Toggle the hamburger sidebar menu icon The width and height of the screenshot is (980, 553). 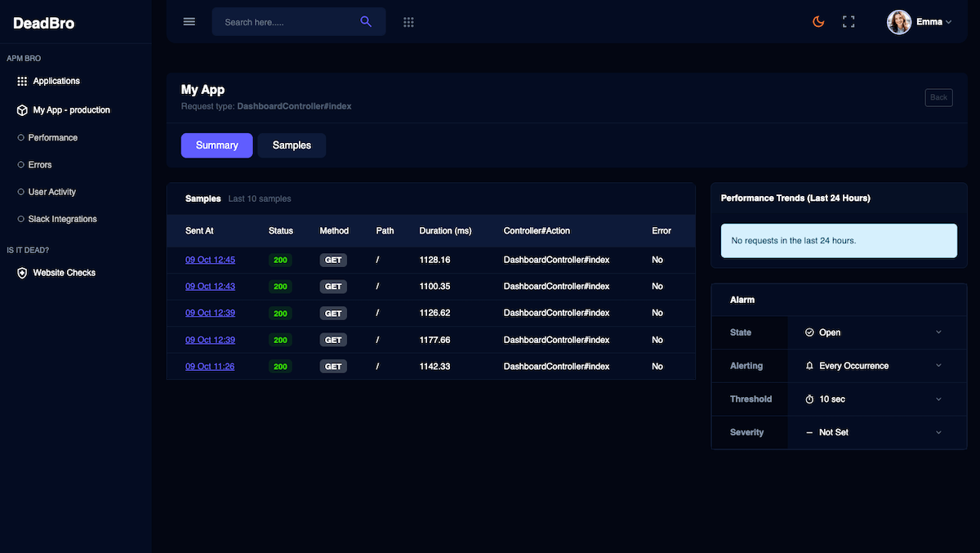click(189, 22)
